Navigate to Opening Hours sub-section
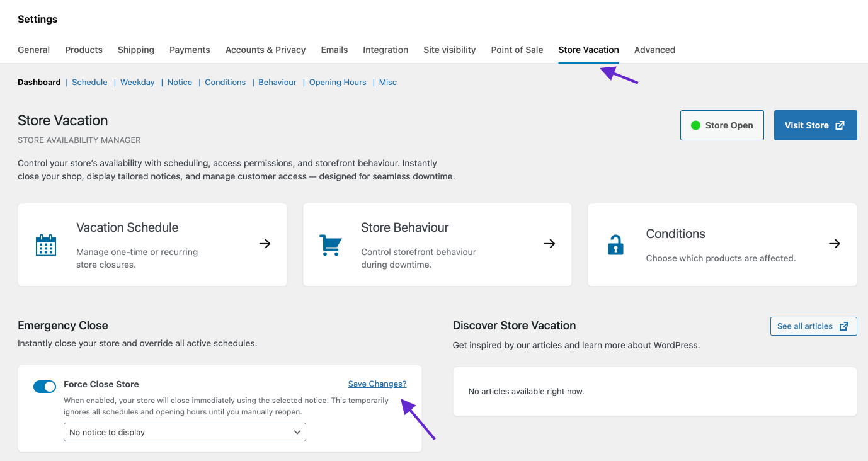 (338, 83)
